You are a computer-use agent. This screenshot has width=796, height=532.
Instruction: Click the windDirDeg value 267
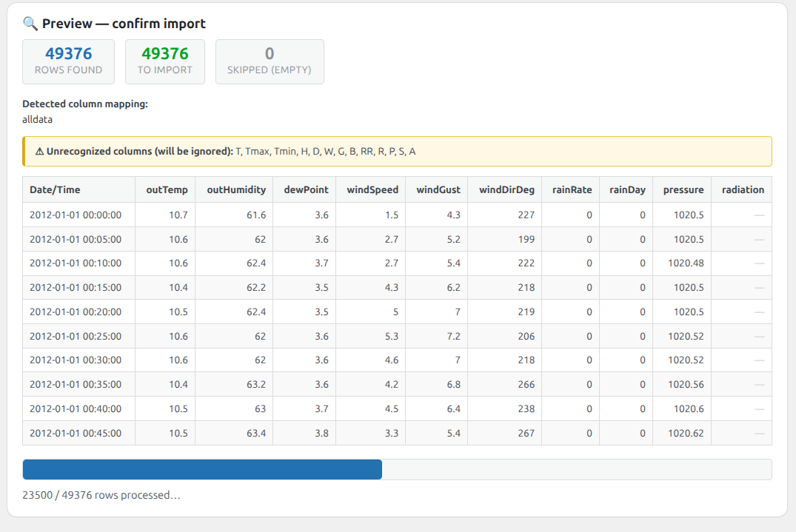pos(526,433)
